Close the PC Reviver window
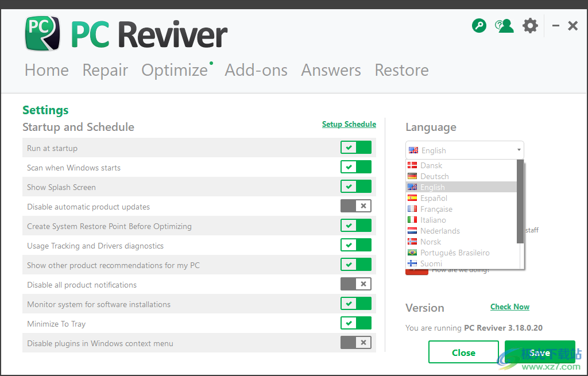This screenshot has width=588, height=376. pos(572,26)
